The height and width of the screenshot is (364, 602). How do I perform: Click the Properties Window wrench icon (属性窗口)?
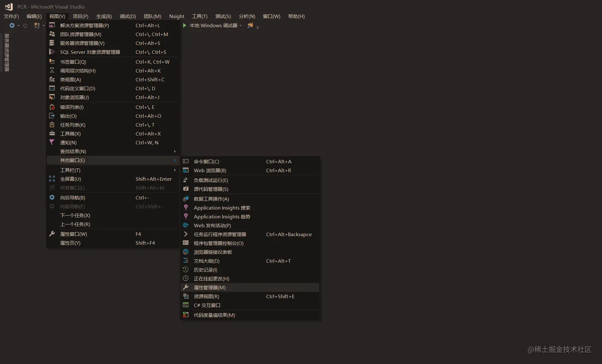click(52, 234)
